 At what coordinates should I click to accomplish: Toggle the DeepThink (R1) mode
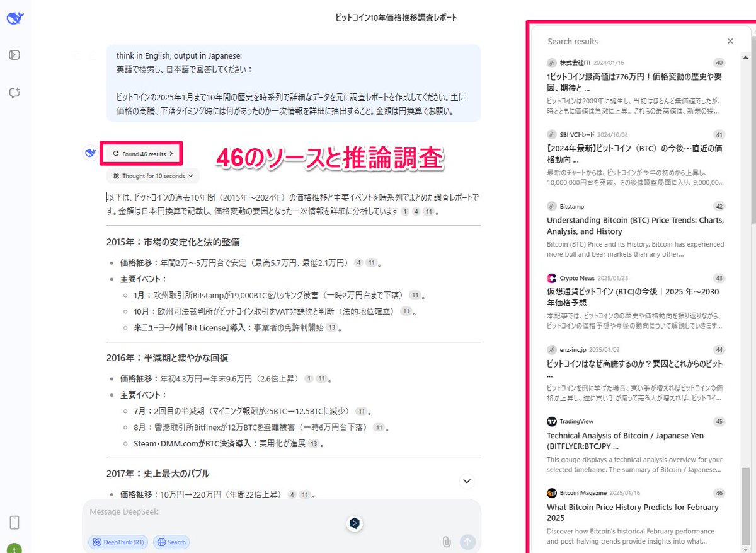pos(118,542)
